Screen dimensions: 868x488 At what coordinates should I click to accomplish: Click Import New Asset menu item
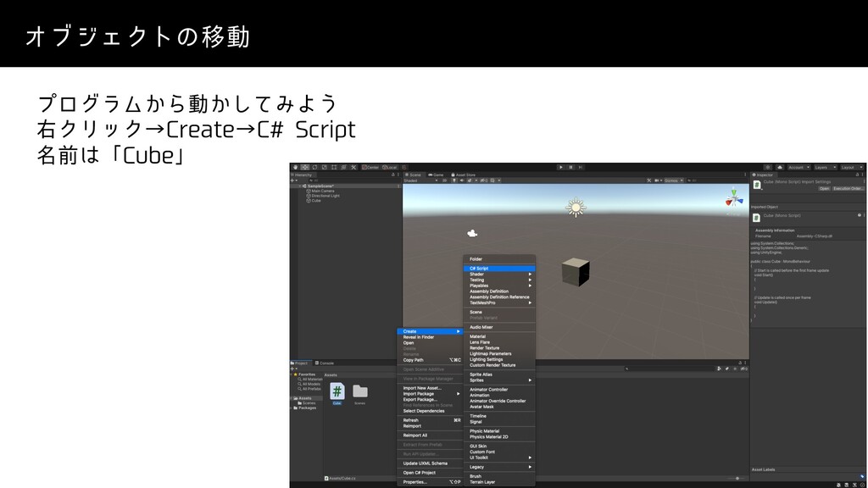[430, 388]
